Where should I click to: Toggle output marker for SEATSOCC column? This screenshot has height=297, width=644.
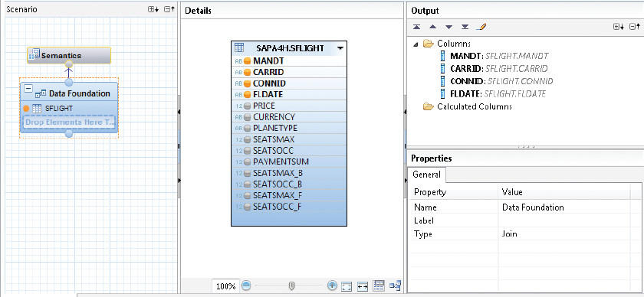coord(247,151)
